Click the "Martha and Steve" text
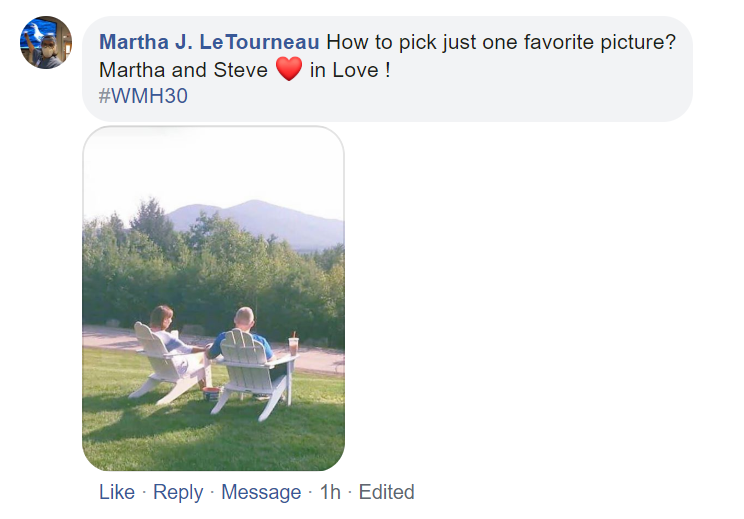This screenshot has width=744, height=519. coord(183,71)
